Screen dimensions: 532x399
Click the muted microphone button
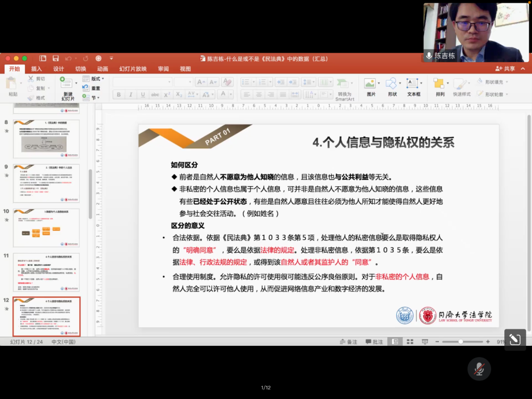point(479,369)
